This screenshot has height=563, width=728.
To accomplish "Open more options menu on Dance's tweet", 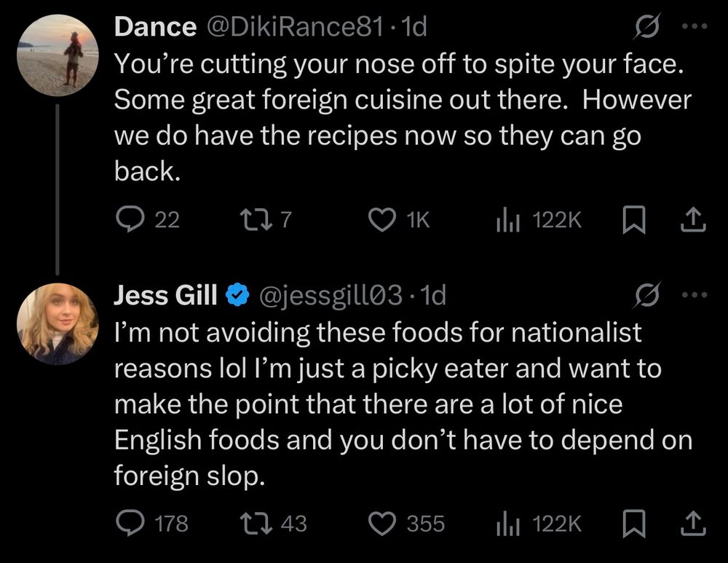I will click(697, 28).
